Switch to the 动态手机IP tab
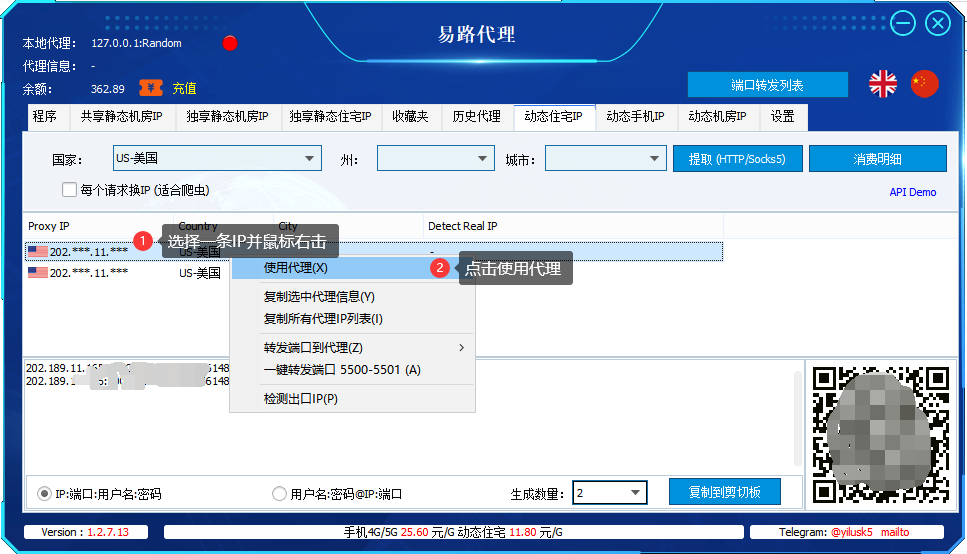The height and width of the screenshot is (554, 967). pyautogui.click(x=635, y=117)
